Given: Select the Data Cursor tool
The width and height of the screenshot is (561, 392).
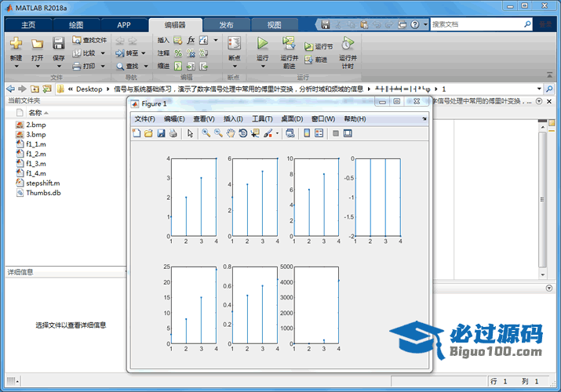Looking at the screenshot, I should click(255, 133).
